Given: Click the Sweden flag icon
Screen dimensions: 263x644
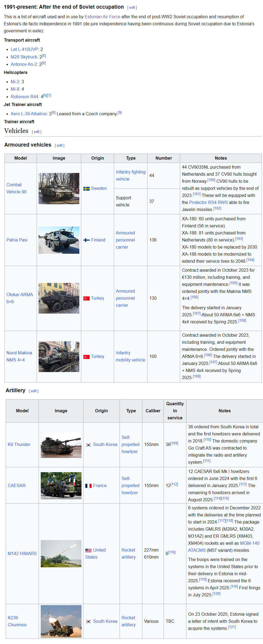Looking at the screenshot, I should click(86, 188).
